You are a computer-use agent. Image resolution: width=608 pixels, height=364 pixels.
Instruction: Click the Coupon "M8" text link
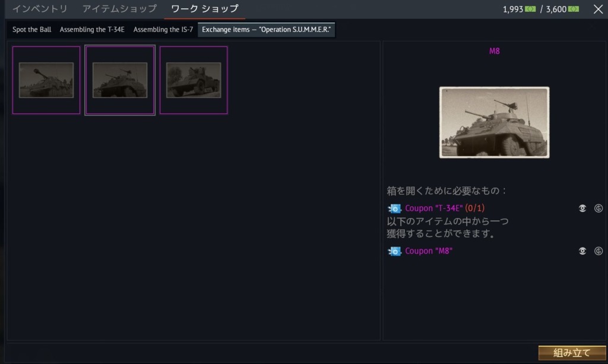tap(429, 251)
